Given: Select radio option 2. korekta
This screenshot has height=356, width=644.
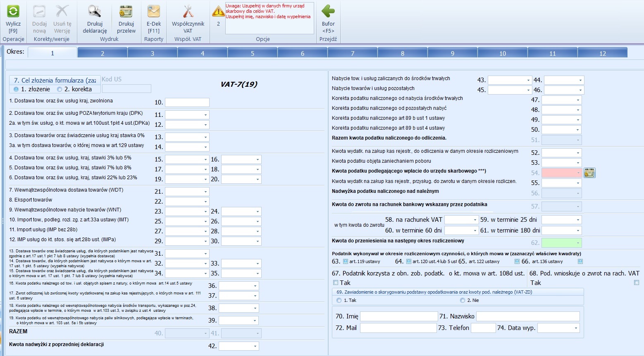Looking at the screenshot, I should tap(60, 89).
